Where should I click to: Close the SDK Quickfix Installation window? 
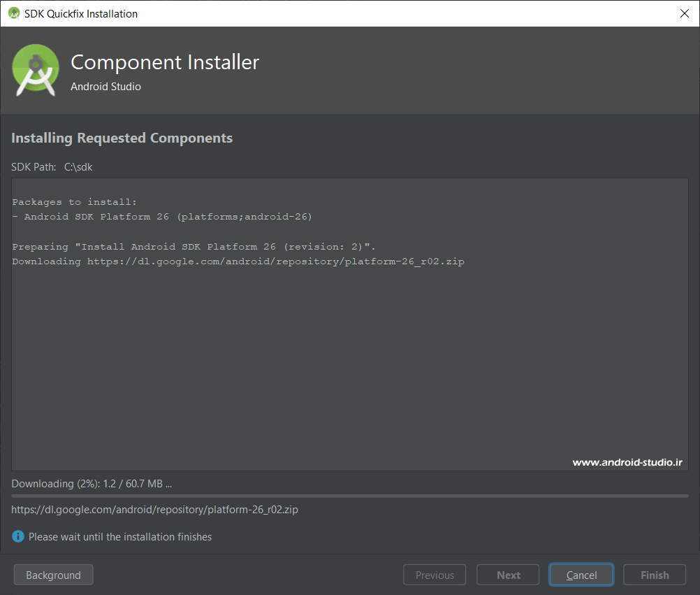[685, 13]
